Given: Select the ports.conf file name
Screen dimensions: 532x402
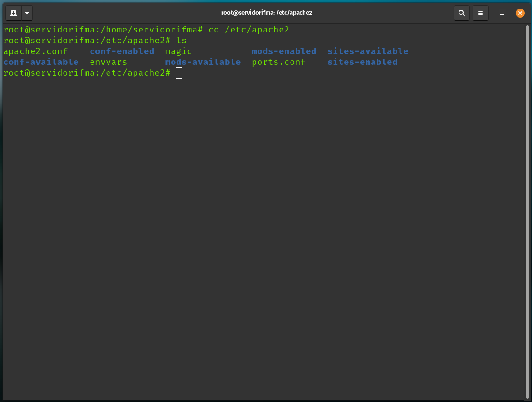Looking at the screenshot, I should coord(278,63).
